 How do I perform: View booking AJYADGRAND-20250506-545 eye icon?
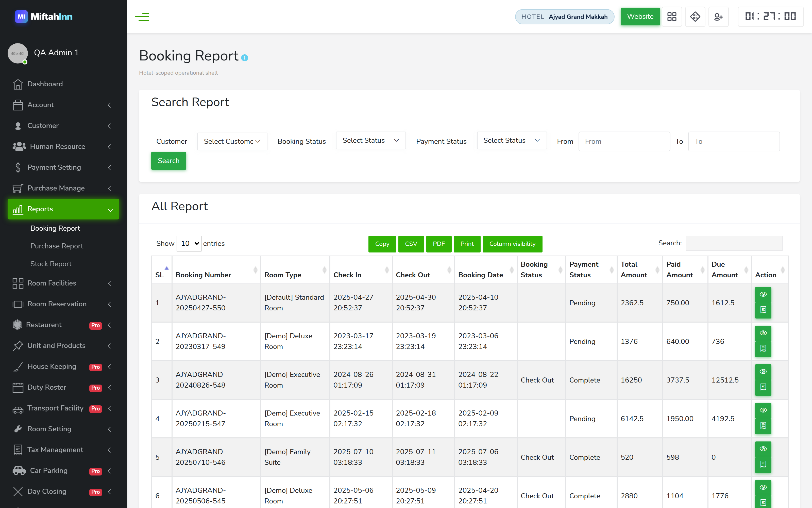click(x=763, y=487)
